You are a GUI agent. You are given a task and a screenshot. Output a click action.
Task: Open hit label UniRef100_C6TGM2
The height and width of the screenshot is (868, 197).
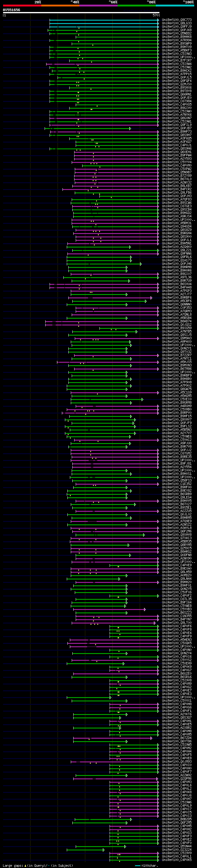(177, 454)
